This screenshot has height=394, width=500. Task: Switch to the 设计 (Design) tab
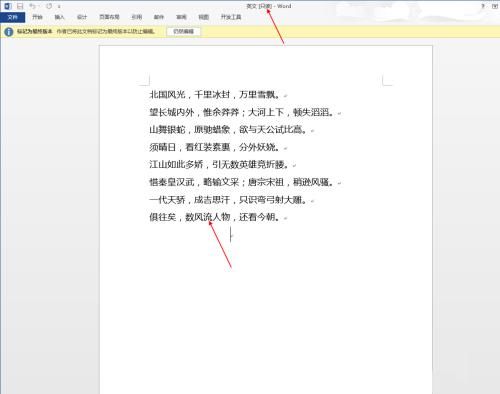pos(82,17)
